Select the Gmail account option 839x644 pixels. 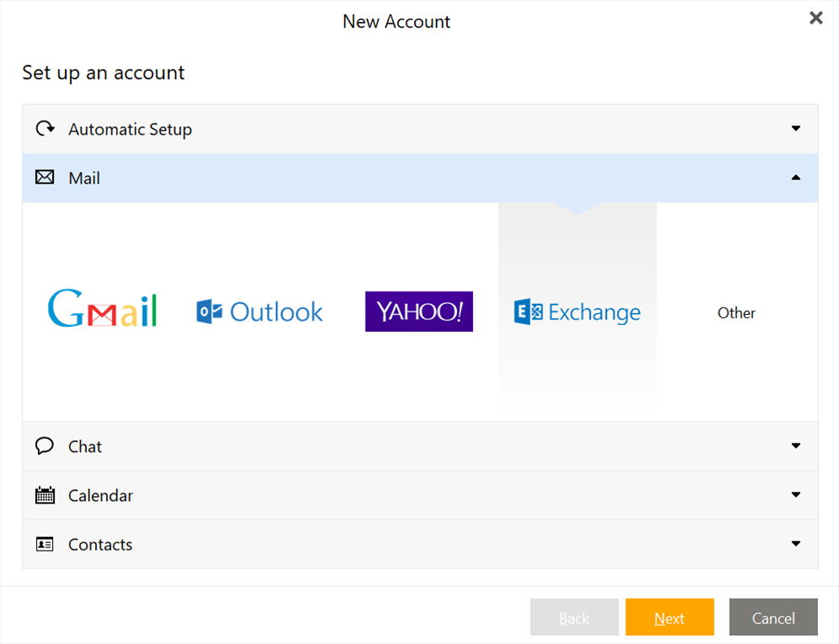[101, 311]
